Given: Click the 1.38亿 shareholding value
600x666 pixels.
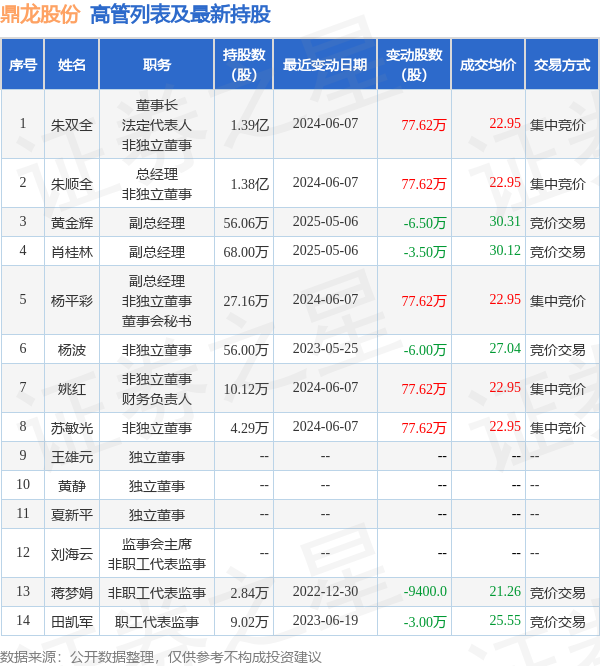Looking at the screenshot, I should [249, 184].
